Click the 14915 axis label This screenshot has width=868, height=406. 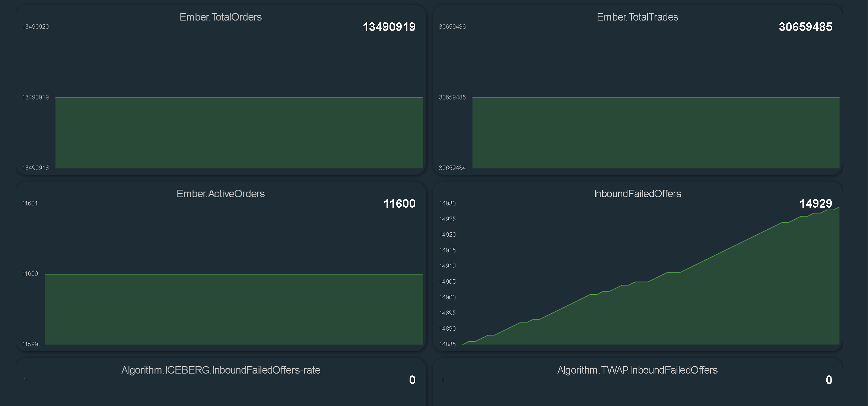tap(447, 251)
